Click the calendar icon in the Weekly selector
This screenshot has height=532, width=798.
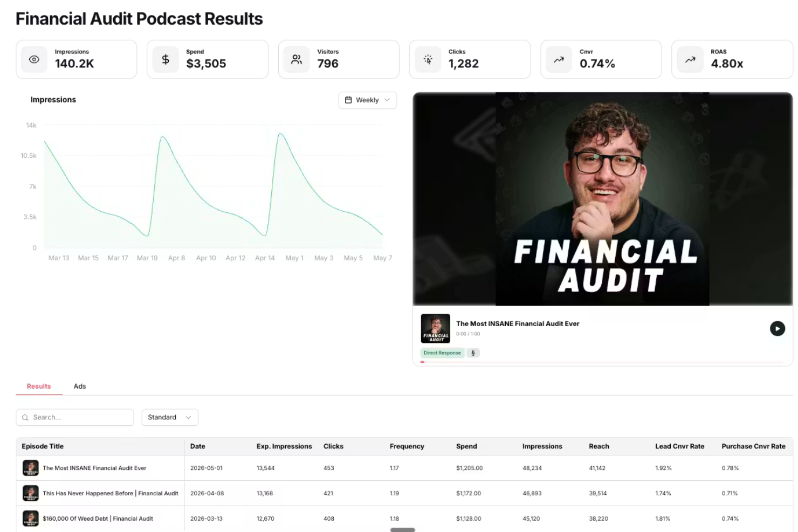(348, 100)
